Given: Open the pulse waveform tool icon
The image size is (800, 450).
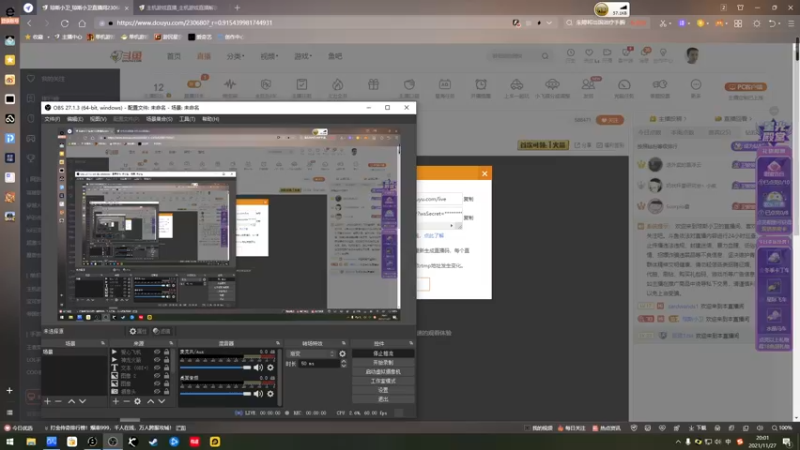Looking at the screenshot, I should pyautogui.click(x=230, y=85).
